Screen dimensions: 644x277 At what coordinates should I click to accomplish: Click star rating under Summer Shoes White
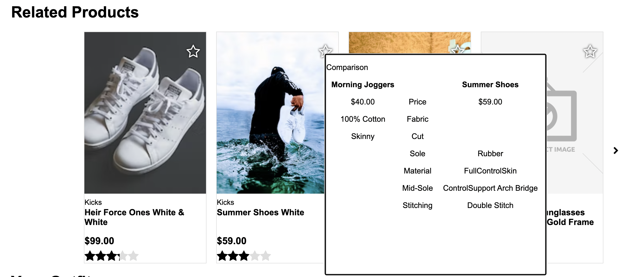pyautogui.click(x=244, y=256)
